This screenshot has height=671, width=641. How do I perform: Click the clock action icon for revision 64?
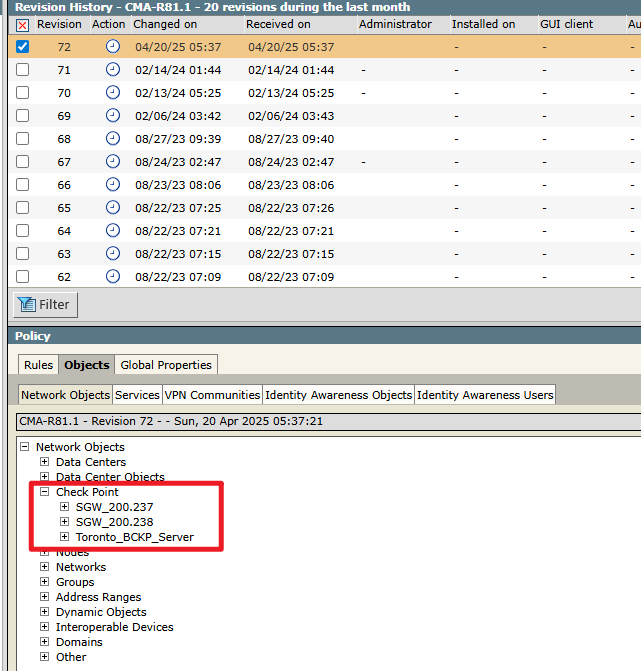coord(112,231)
